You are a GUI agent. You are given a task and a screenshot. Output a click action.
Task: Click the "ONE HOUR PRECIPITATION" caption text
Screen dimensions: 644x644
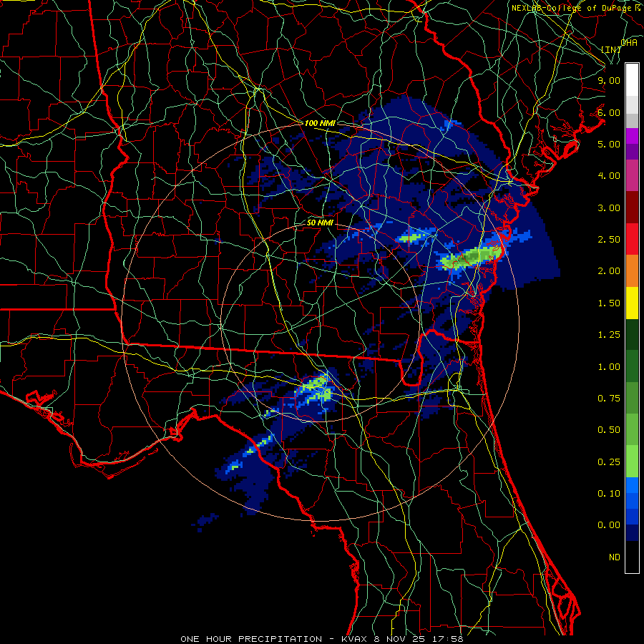251,639
